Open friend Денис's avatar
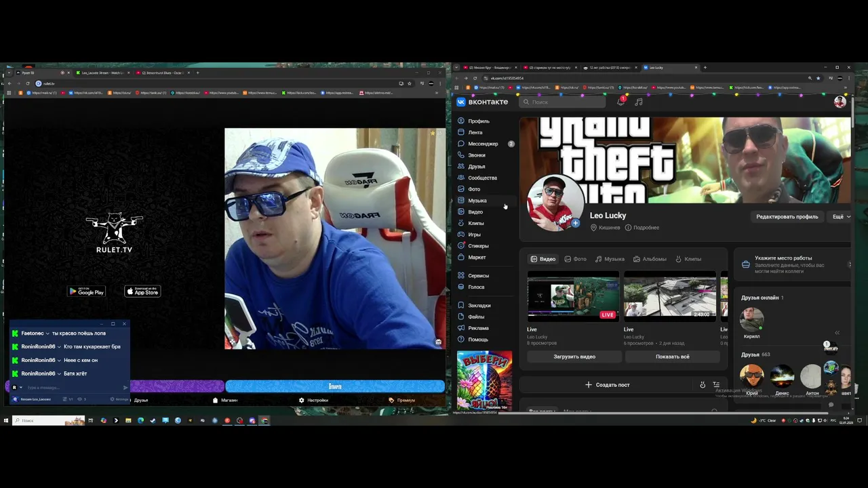 782,375
